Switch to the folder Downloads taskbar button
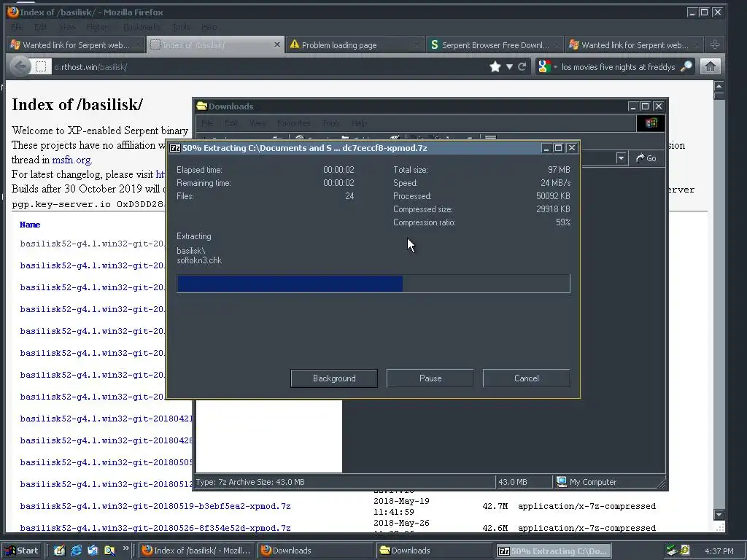This screenshot has width=747, height=560. [x=434, y=551]
